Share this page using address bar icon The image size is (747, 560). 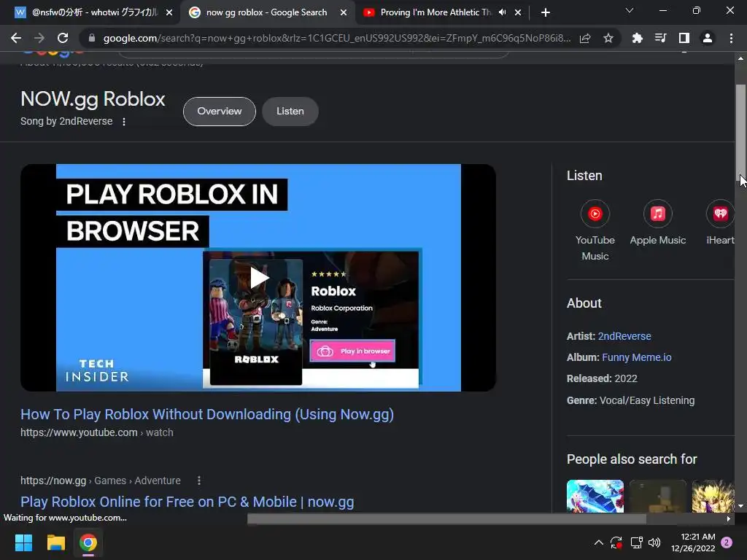[585, 38]
